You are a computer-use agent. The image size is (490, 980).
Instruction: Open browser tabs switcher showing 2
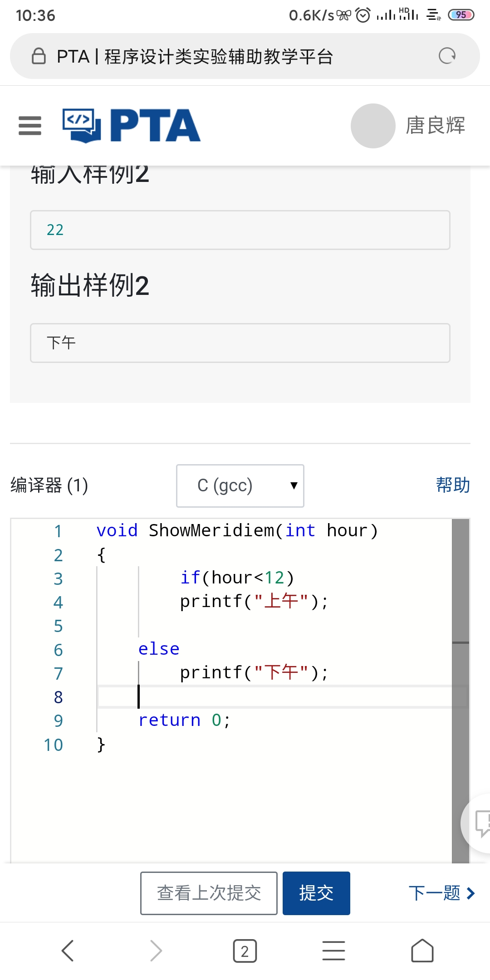coord(245,951)
